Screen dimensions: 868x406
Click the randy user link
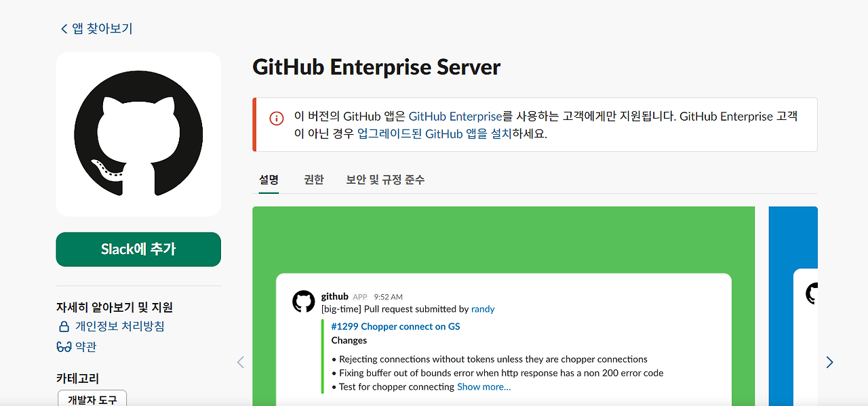(x=483, y=309)
